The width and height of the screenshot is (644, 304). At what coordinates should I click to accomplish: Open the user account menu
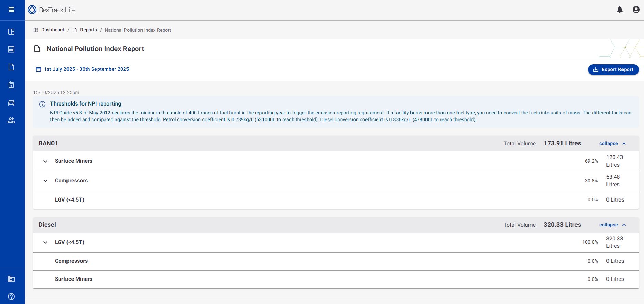(x=636, y=10)
